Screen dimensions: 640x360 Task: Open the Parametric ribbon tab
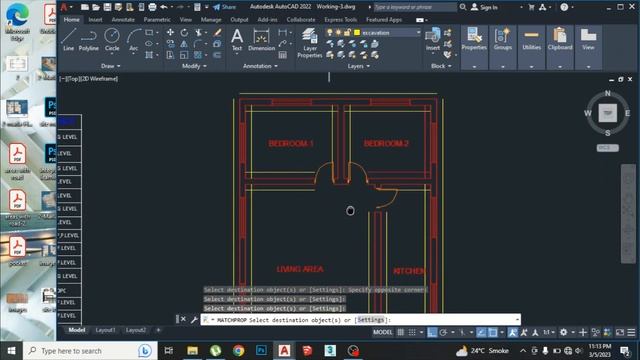pyautogui.click(x=157, y=20)
